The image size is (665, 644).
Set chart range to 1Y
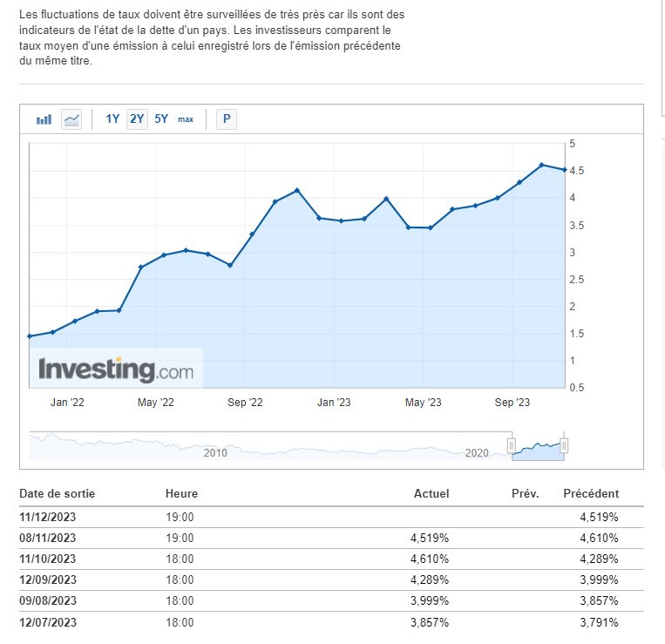pos(112,119)
